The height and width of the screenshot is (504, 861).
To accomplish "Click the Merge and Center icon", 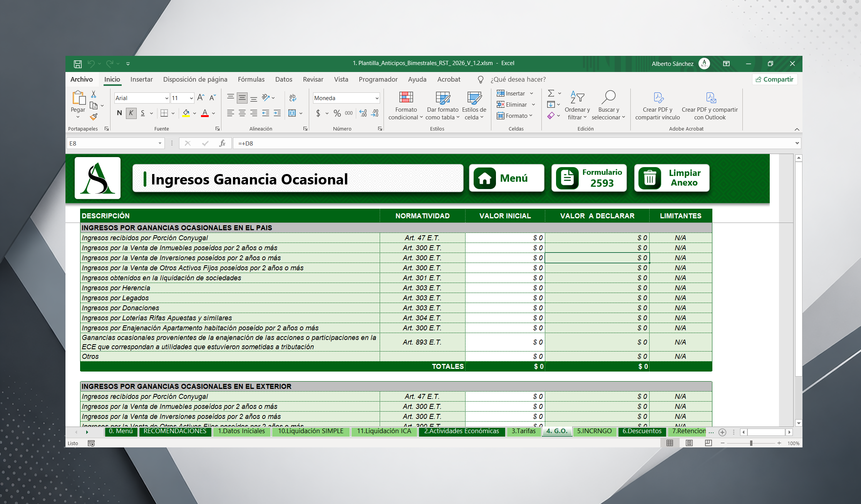I will [x=292, y=113].
